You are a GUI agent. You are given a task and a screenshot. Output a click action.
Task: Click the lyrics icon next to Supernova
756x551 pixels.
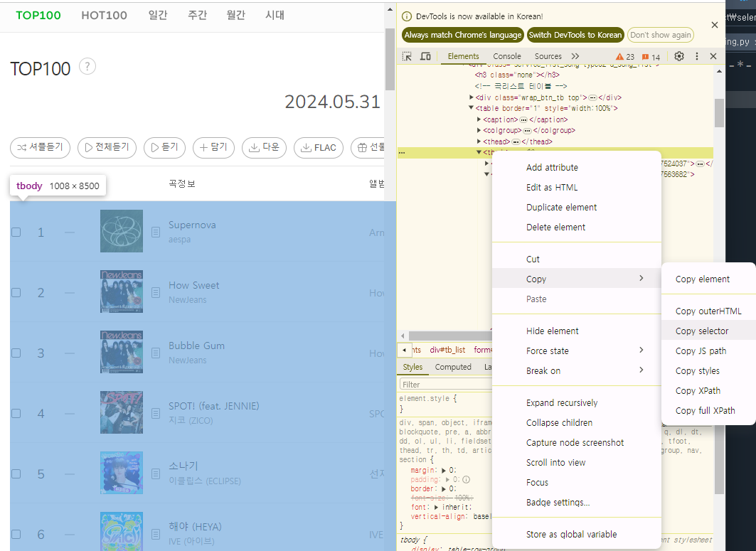(156, 232)
